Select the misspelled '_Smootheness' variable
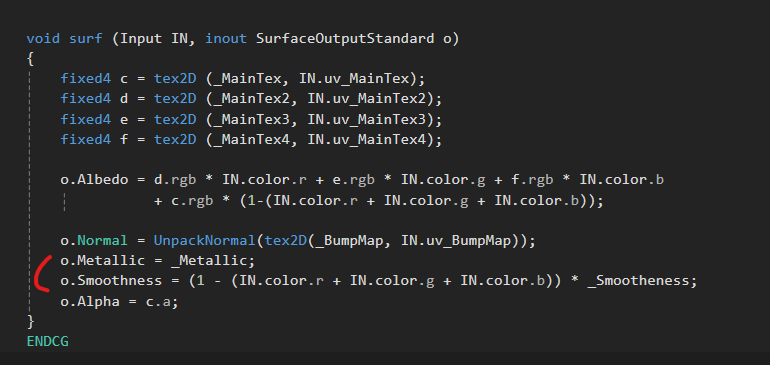This screenshot has height=365, width=770. [x=639, y=281]
